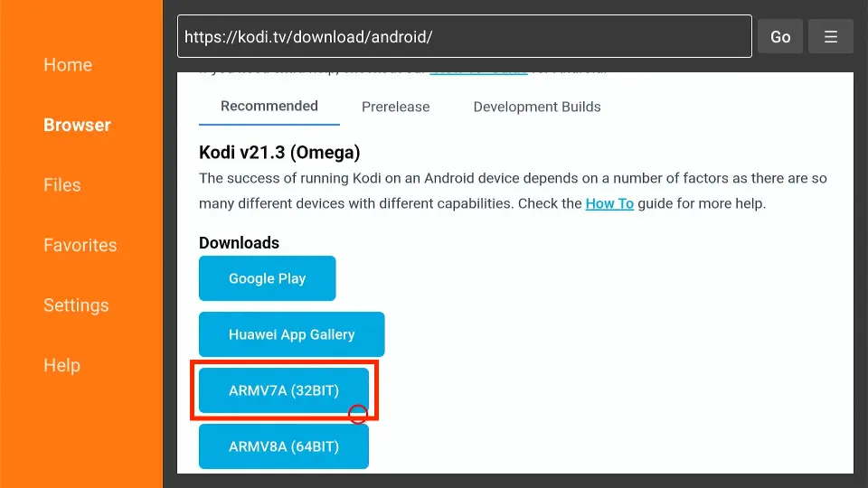Screen dimensions: 868x488
Task: Open the hamburger menu icon
Action: pyautogui.click(x=830, y=37)
